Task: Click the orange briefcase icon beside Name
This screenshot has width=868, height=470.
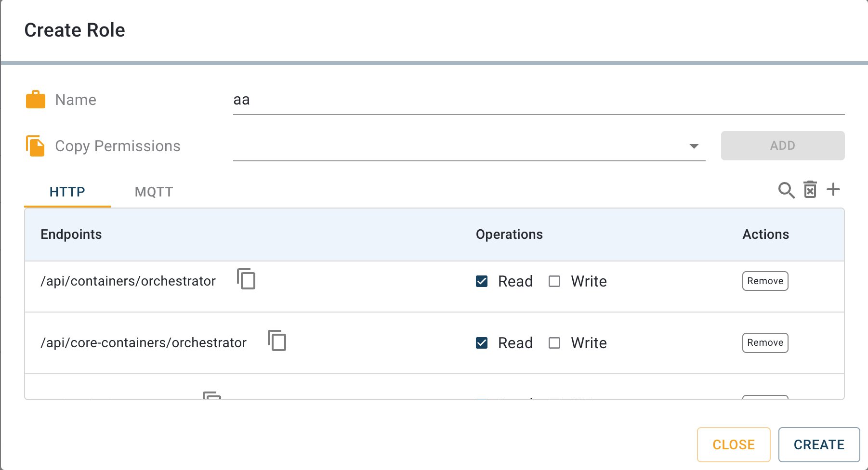Action: coord(35,100)
